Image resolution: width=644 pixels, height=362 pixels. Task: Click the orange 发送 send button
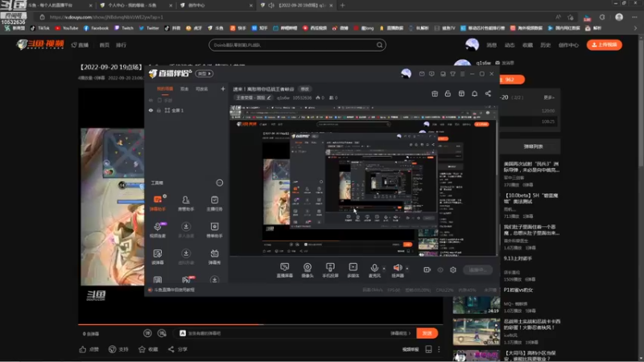tap(427, 333)
